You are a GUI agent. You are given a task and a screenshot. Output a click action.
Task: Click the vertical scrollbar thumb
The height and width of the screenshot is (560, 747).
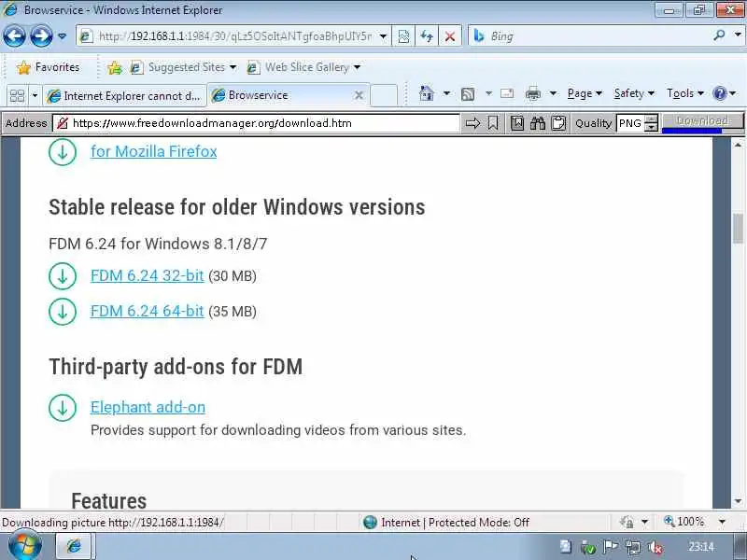point(739,229)
